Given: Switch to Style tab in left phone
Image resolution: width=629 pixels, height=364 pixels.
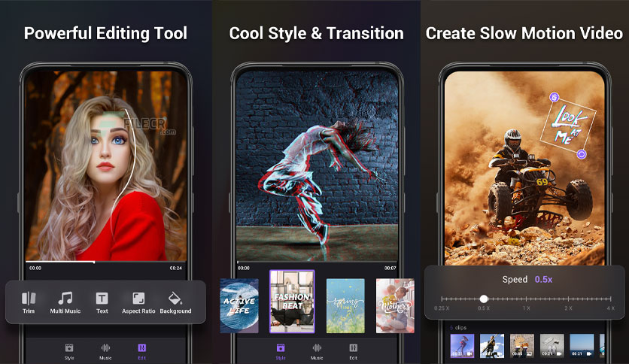Looking at the screenshot, I should tap(69, 351).
